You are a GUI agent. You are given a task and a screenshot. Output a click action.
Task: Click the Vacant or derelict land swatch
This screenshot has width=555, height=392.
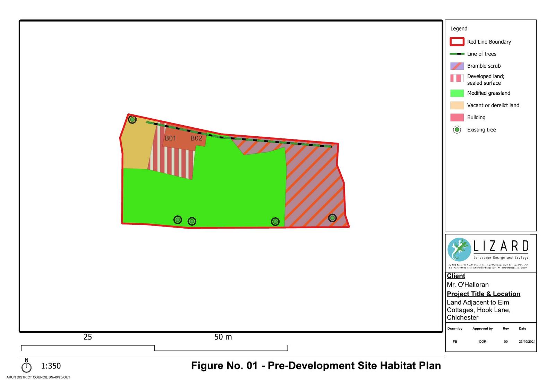pyautogui.click(x=457, y=105)
